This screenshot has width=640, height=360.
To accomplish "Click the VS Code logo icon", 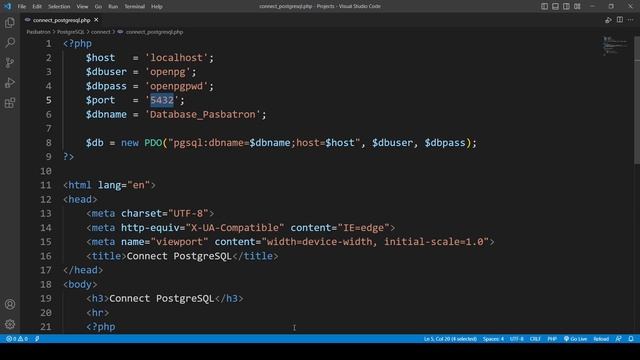I will (7, 6).
